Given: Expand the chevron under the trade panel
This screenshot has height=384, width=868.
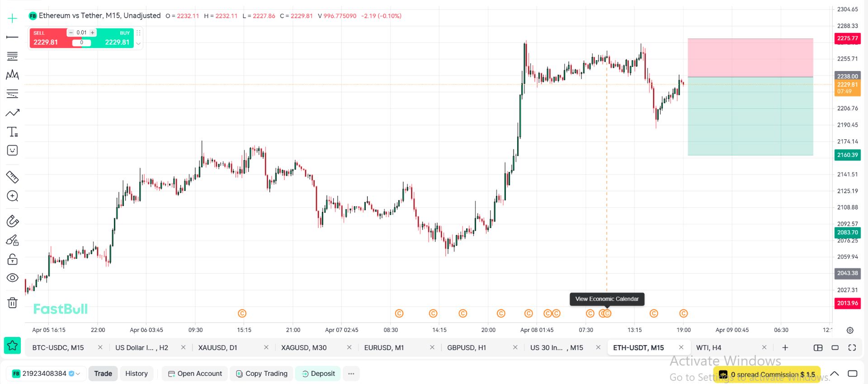Looking at the screenshot, I should [x=138, y=44].
